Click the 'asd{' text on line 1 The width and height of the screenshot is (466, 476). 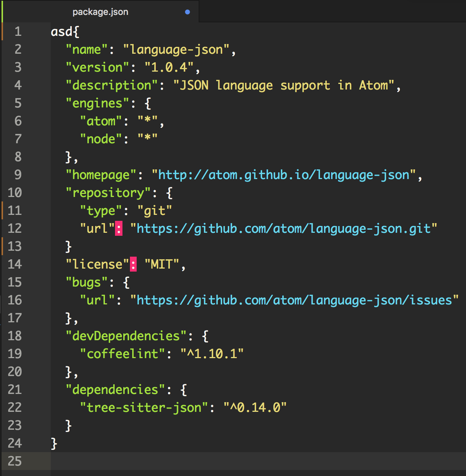pyautogui.click(x=65, y=32)
